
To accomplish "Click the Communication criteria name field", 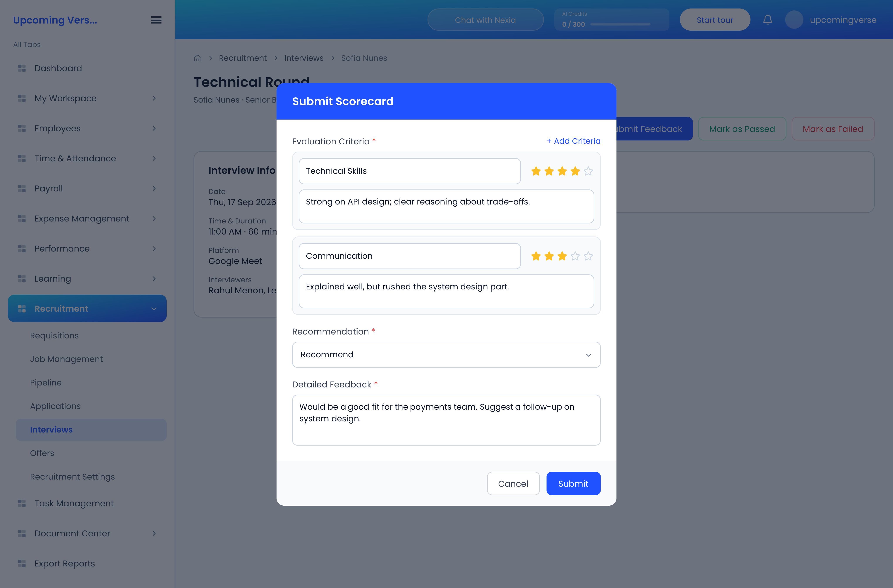I will click(409, 256).
